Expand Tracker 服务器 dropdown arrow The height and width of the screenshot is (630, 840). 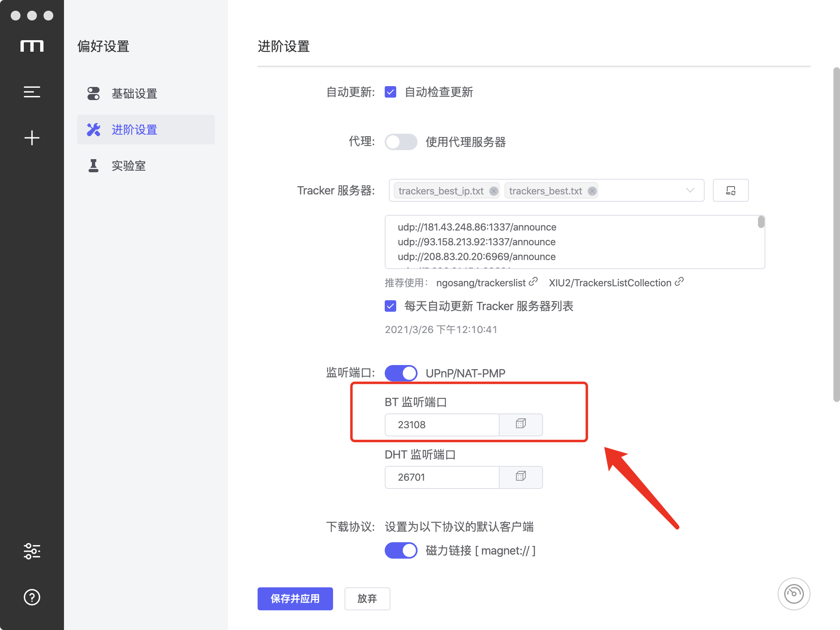[690, 190]
